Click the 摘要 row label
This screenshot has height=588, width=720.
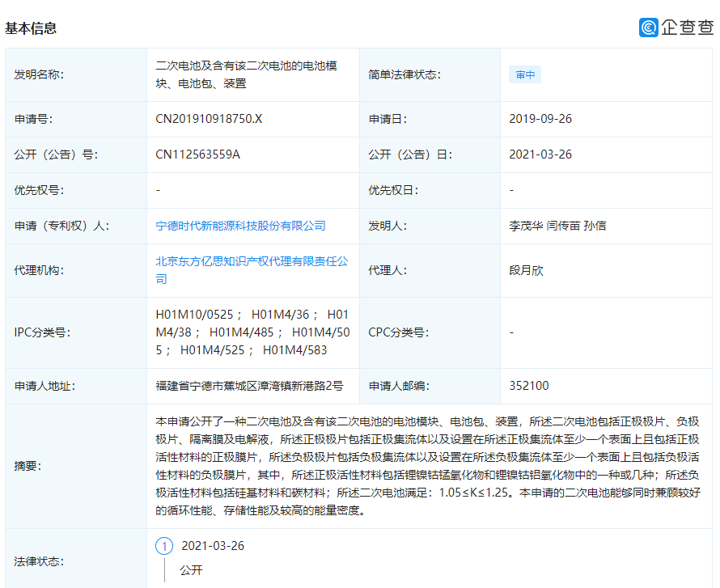[x=28, y=466]
